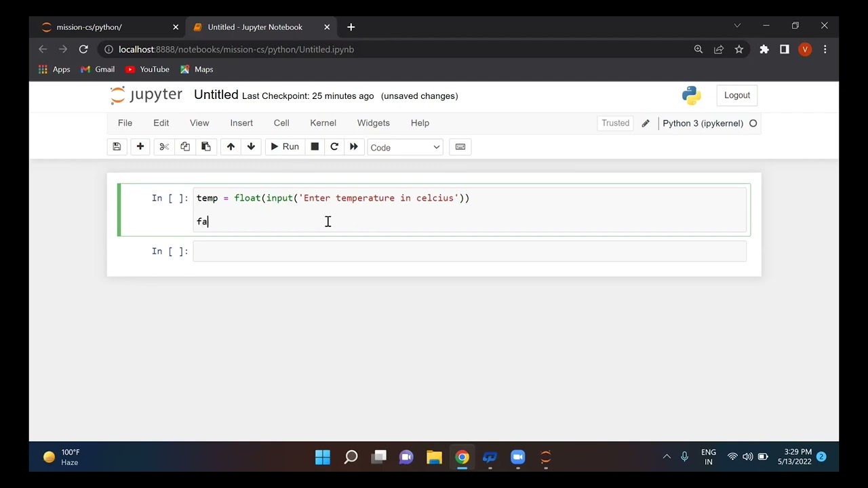Open the Widgets menu
This screenshot has height=488, width=868.
click(x=374, y=123)
